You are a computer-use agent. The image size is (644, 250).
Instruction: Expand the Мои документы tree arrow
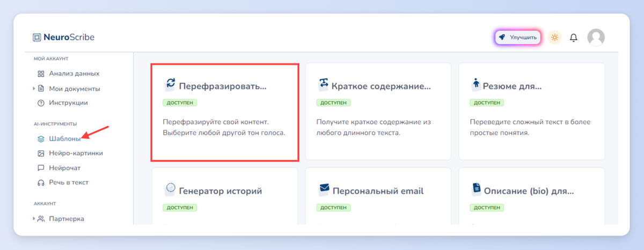point(34,88)
